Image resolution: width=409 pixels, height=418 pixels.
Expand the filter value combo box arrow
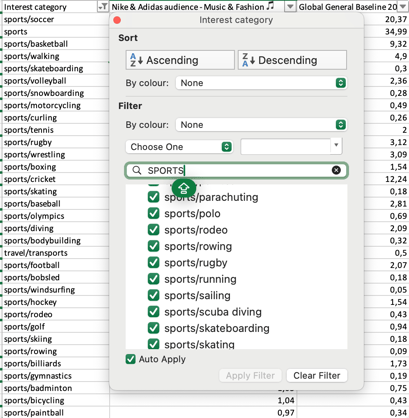(x=336, y=145)
